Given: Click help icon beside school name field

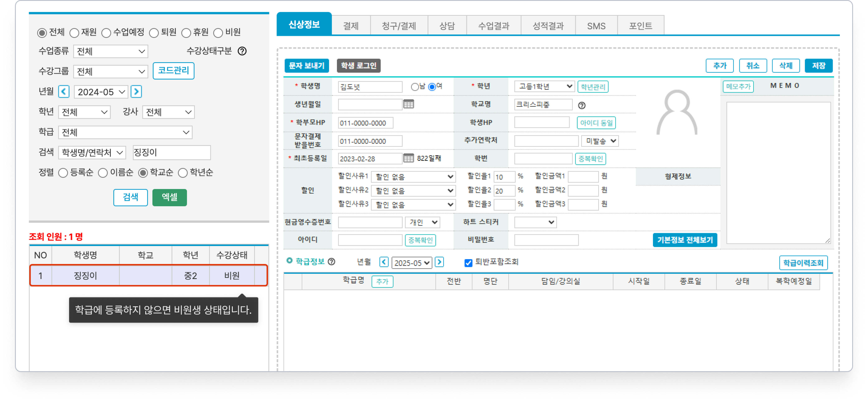Looking at the screenshot, I should 582,105.
